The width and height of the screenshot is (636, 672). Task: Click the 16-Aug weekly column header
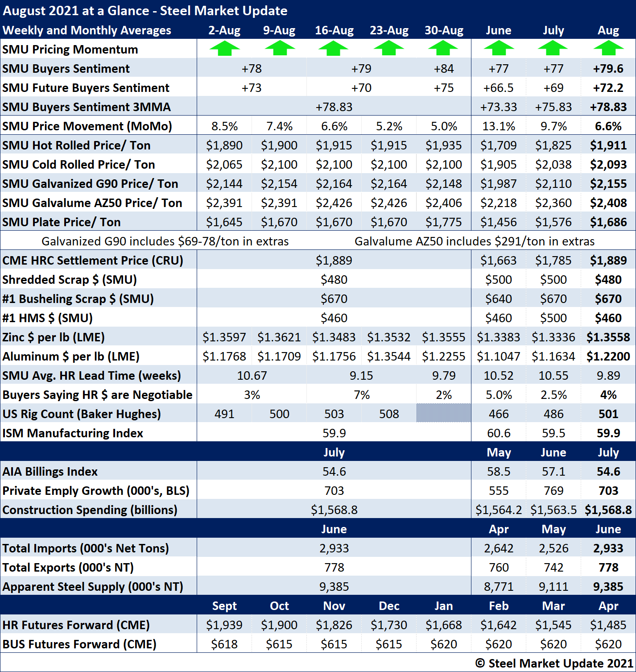click(x=334, y=30)
